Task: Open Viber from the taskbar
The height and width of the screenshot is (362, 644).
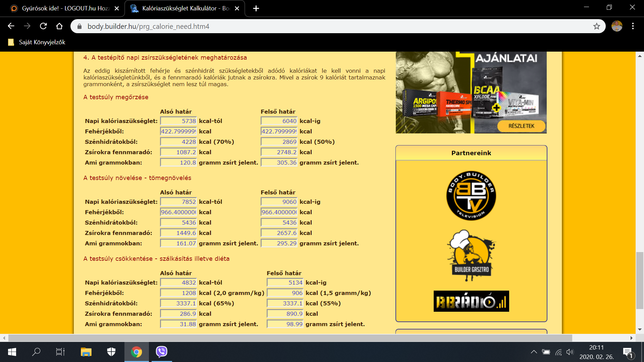Action: point(162,352)
